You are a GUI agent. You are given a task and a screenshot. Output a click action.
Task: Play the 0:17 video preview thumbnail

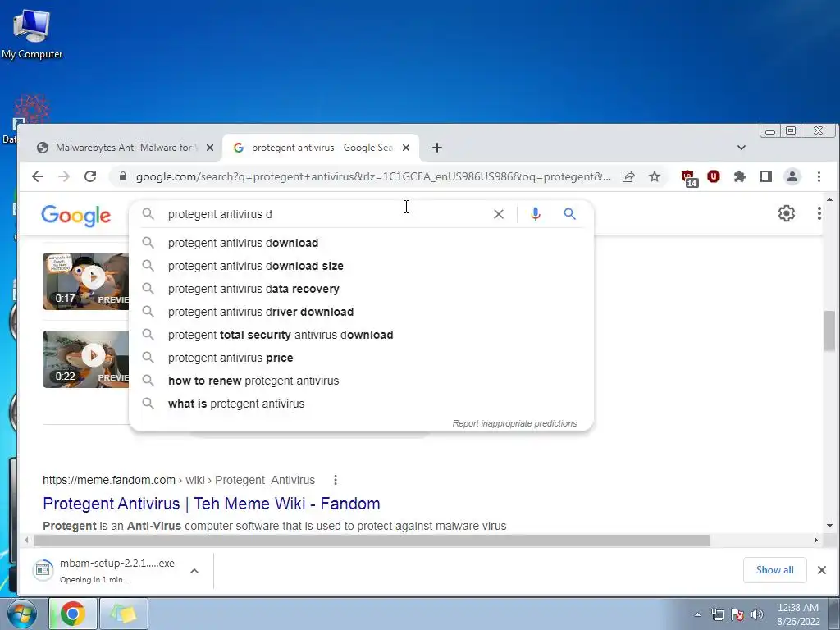(x=85, y=281)
